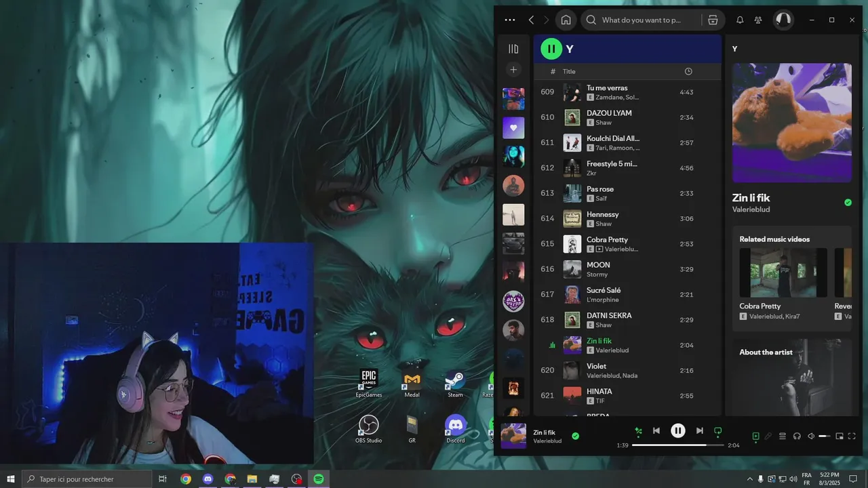Open the Epic Games desktop shortcut
The image size is (868, 488).
pyautogui.click(x=369, y=383)
